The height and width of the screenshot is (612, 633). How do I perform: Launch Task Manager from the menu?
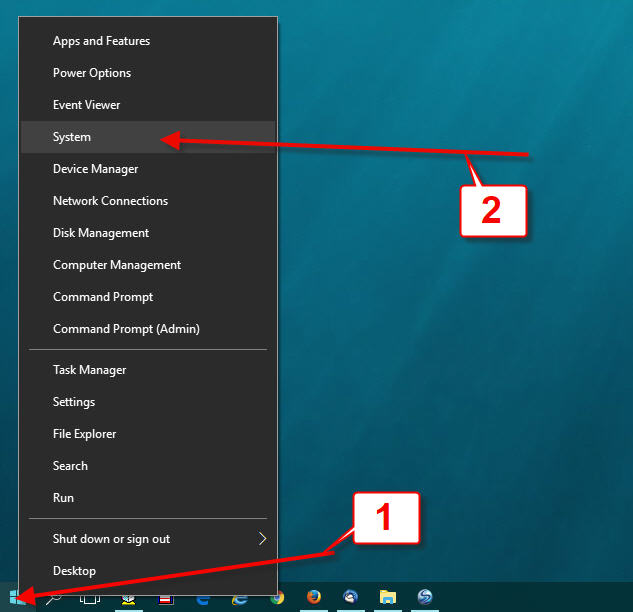click(x=90, y=370)
